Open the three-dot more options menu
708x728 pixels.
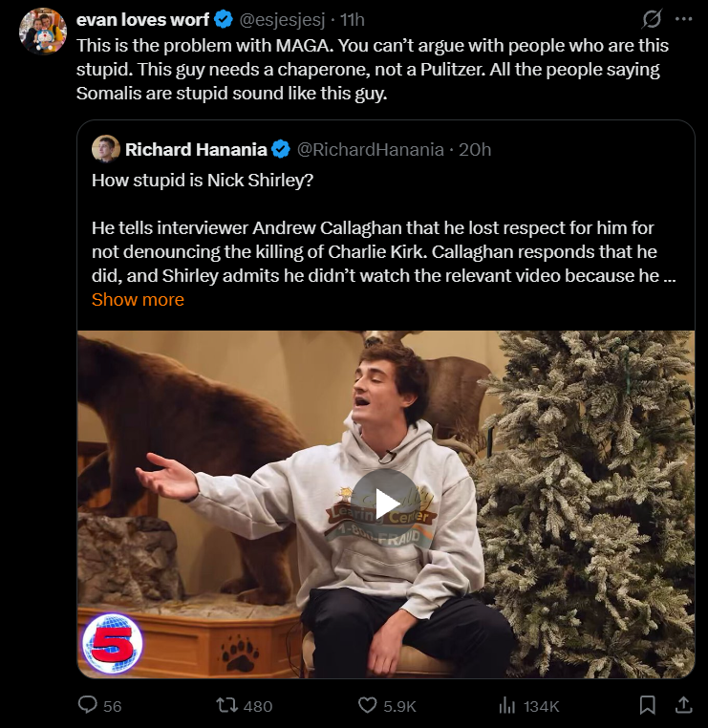coord(683,19)
